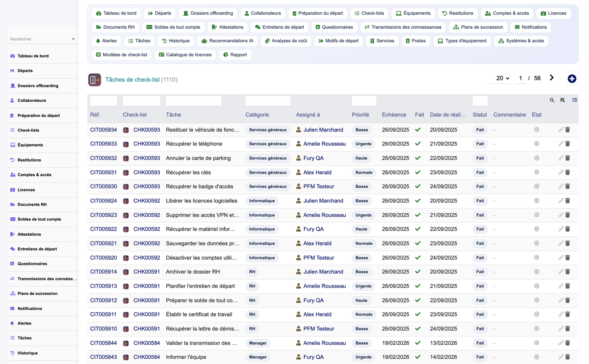
Task: Click the Tâche column filter input
Action: (194, 101)
